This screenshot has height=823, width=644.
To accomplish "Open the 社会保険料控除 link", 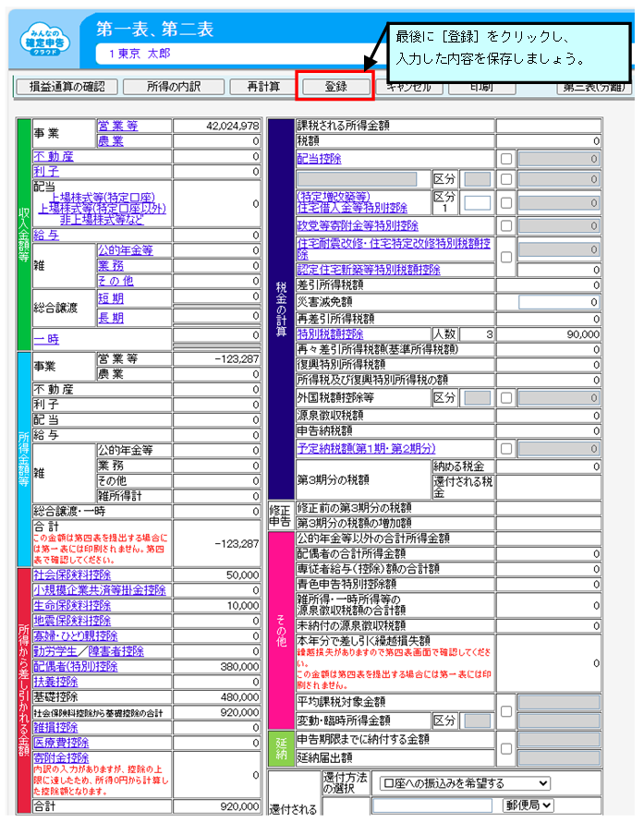I will [72, 575].
